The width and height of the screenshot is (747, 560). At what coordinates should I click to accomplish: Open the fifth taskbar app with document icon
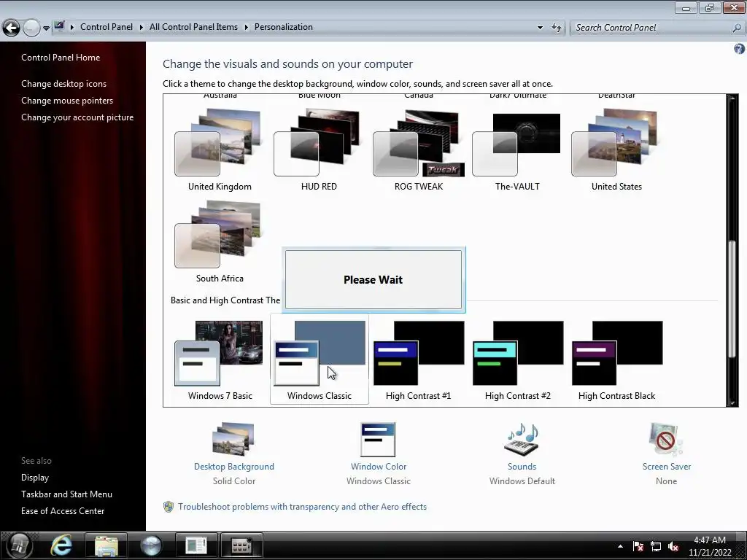(x=196, y=545)
